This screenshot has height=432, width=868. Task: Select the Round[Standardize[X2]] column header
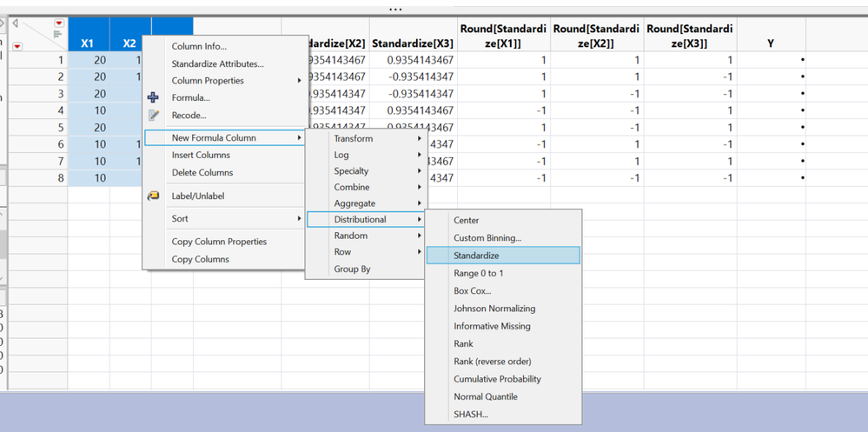pos(597,35)
